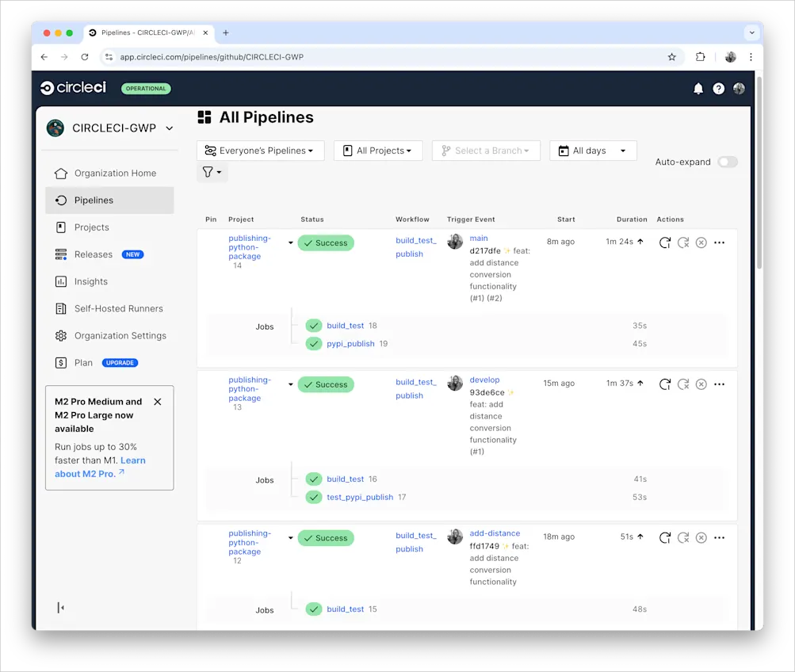Select the Pipelines browser tab

point(148,33)
